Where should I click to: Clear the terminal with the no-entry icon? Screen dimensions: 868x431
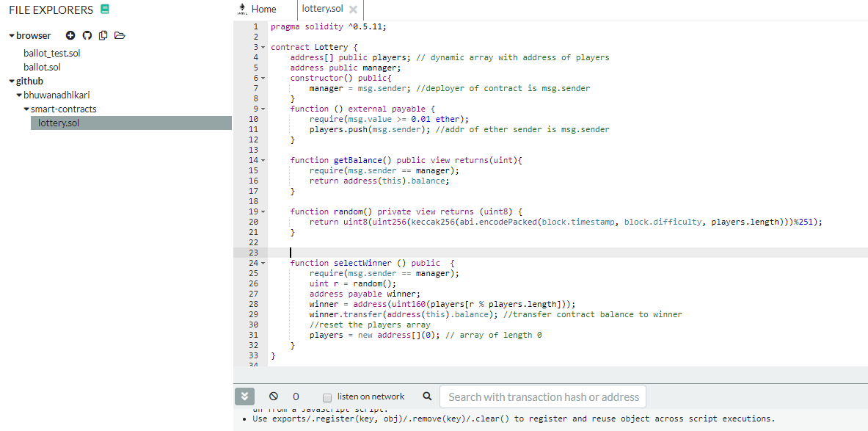point(273,396)
